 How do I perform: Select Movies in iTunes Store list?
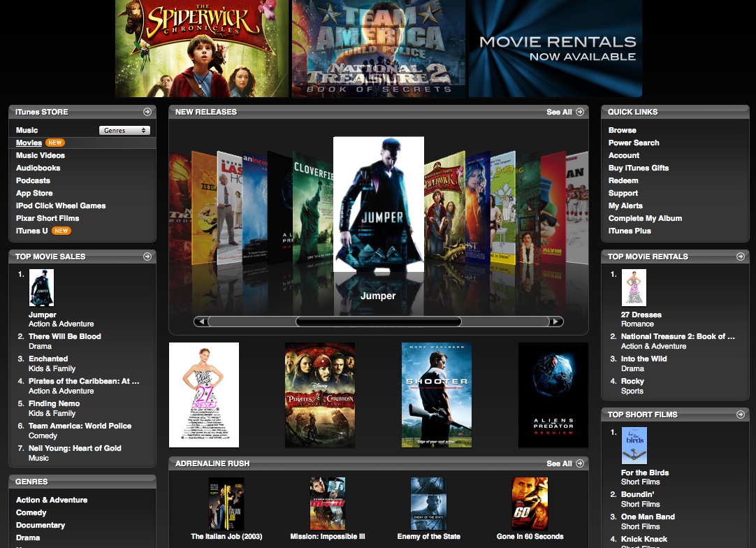point(29,143)
